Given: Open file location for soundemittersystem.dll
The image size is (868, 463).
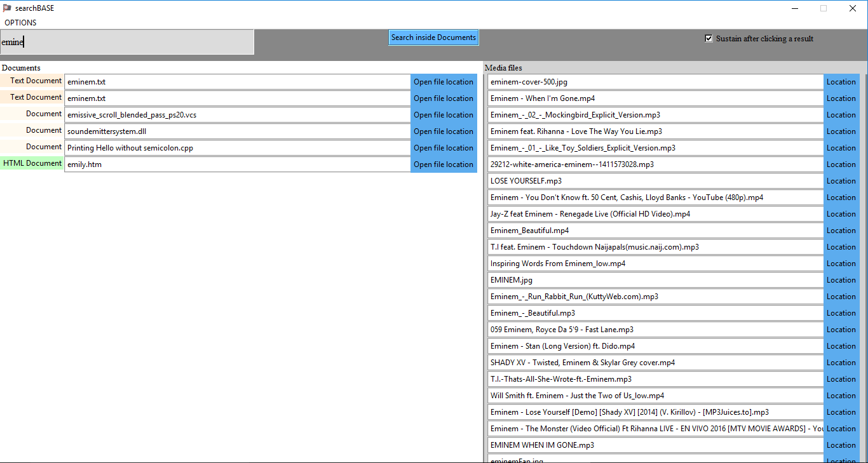Looking at the screenshot, I should (444, 131).
